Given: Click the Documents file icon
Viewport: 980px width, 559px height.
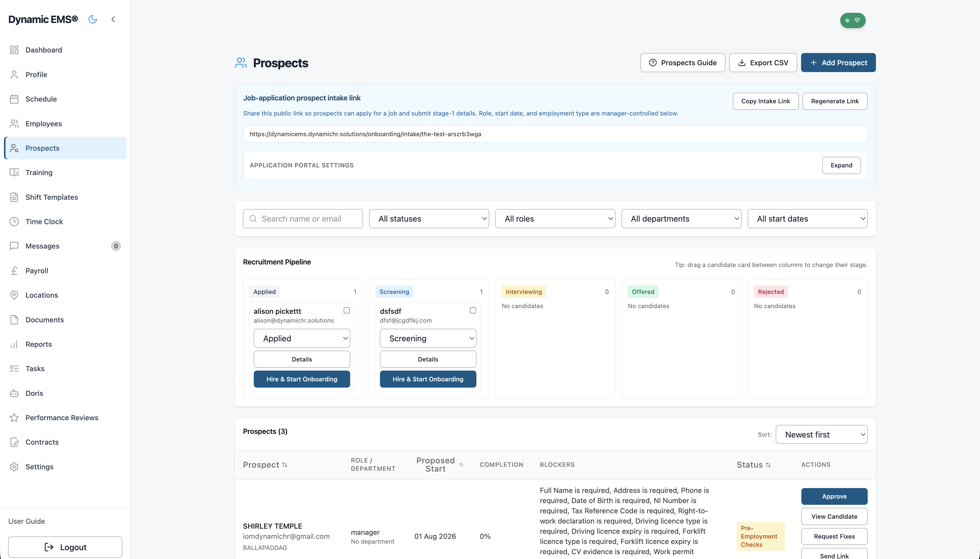Looking at the screenshot, I should pos(14,320).
